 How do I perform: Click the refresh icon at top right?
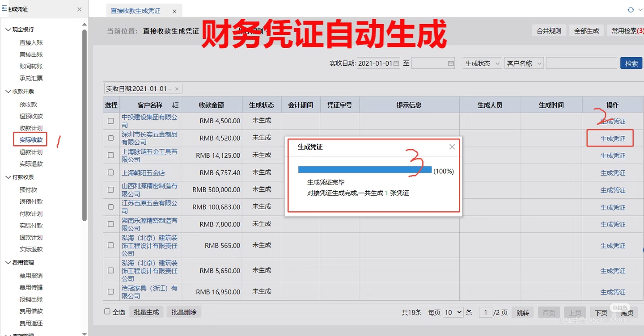pos(631,10)
